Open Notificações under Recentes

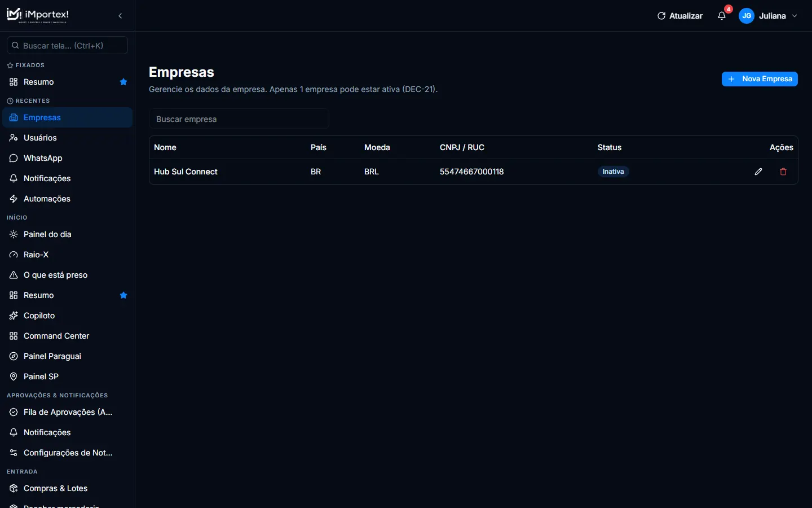(68, 178)
